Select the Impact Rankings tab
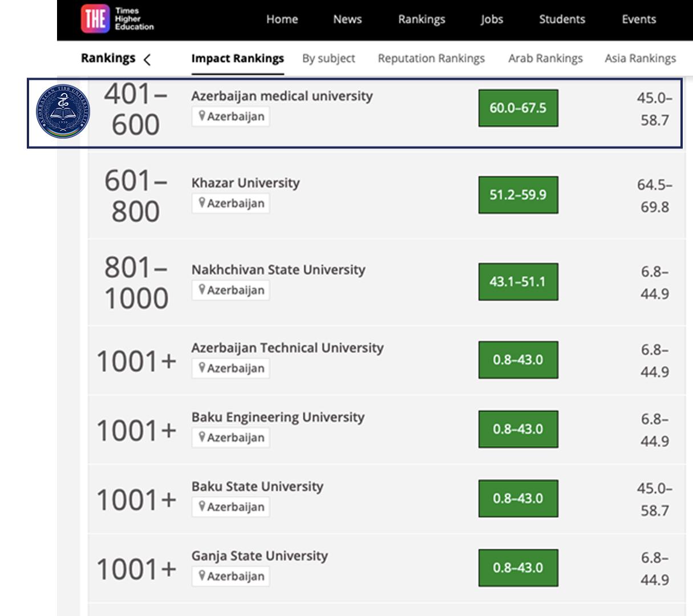Viewport: 693px width, 616px height. point(237,58)
